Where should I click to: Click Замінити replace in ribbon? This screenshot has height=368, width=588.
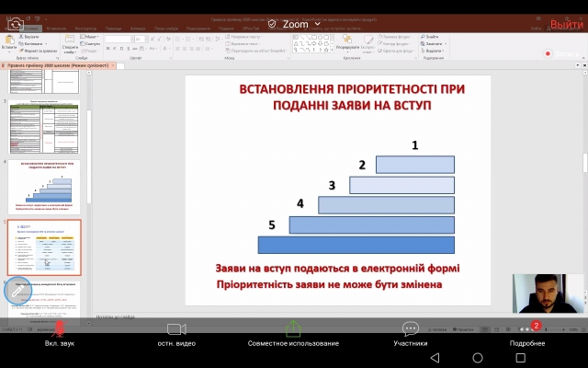[434, 43]
